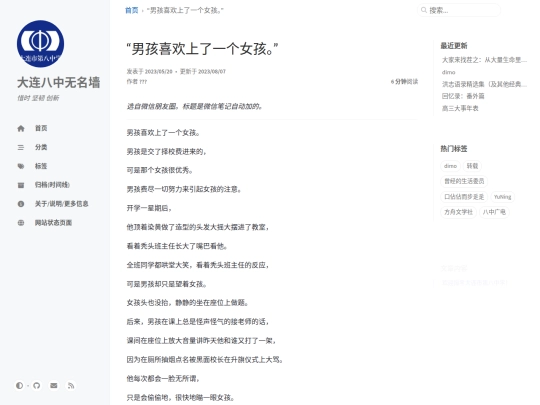
Task: Go to 首页 in sidebar menu
Action: click(x=41, y=128)
